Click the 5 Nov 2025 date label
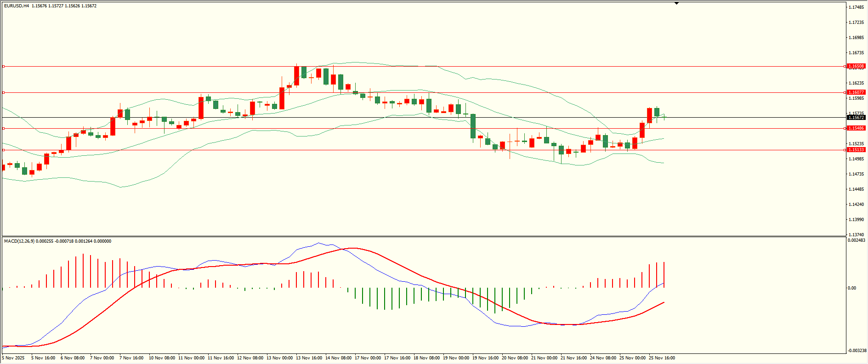The image size is (868, 364). 13,358
